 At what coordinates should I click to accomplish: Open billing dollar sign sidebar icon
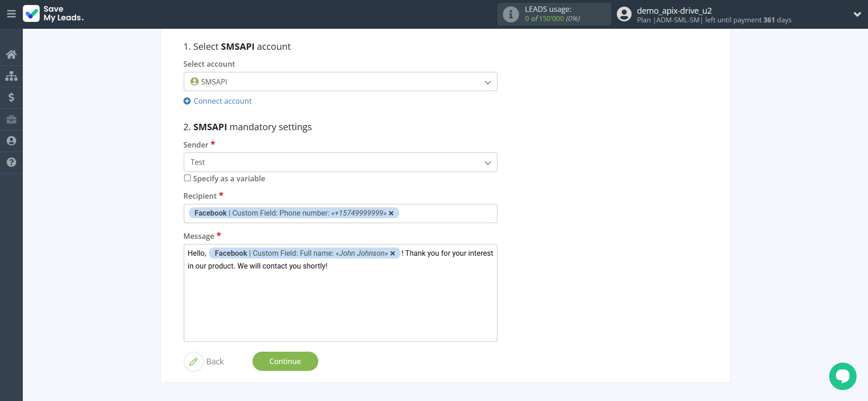[x=11, y=97]
